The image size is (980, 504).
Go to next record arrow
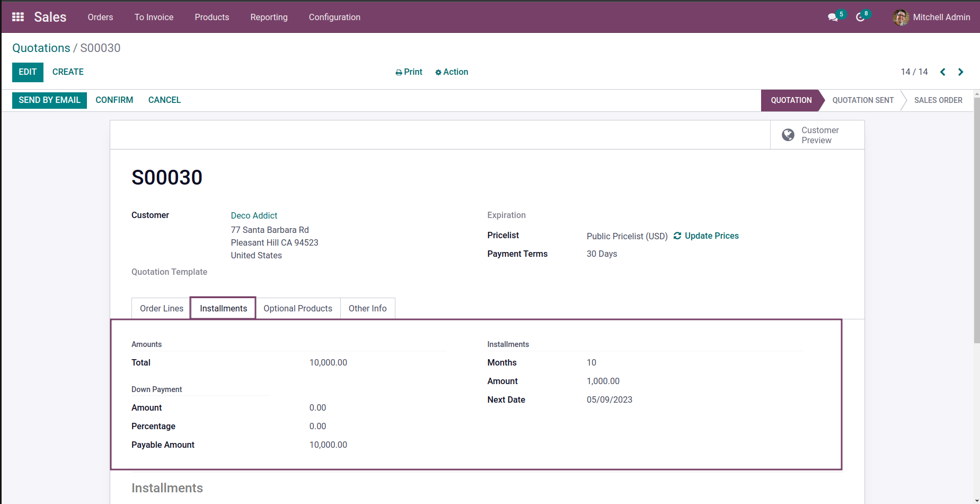(960, 72)
